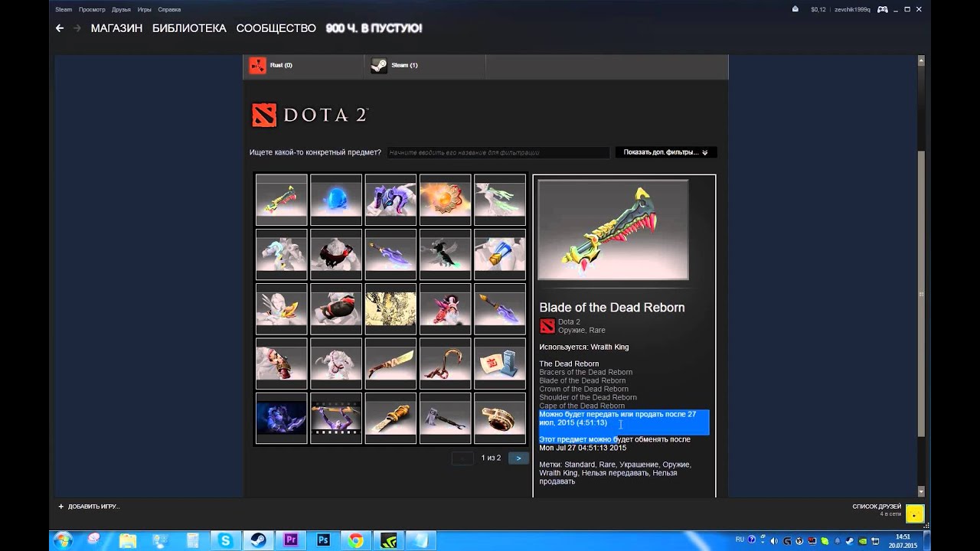Open the Друзья menu

(x=121, y=9)
